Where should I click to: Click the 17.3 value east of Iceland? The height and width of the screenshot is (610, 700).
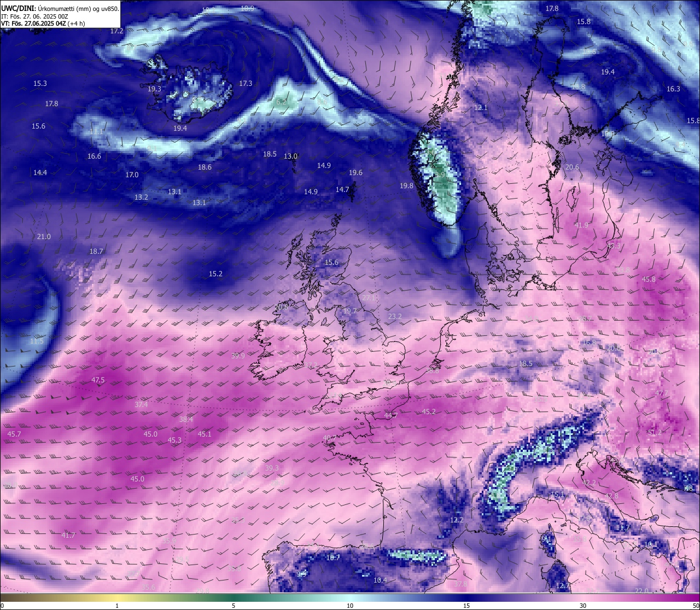click(246, 84)
